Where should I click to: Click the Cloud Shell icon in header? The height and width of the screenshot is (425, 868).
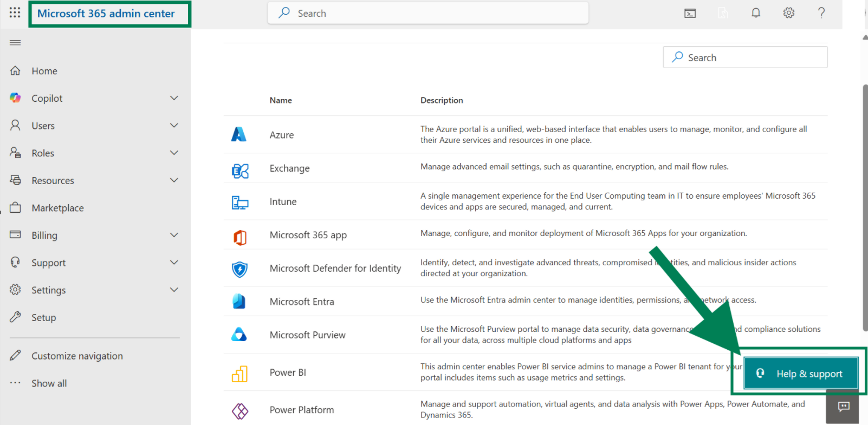(690, 14)
